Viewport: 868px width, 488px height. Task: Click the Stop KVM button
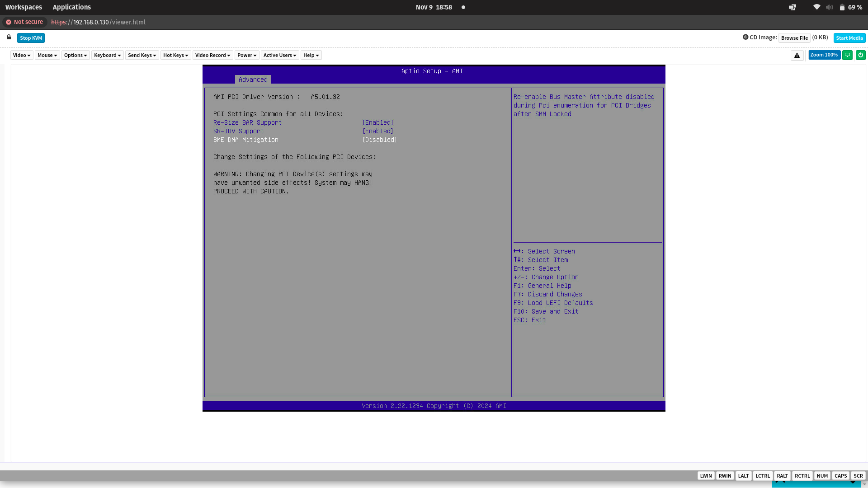pos(31,38)
